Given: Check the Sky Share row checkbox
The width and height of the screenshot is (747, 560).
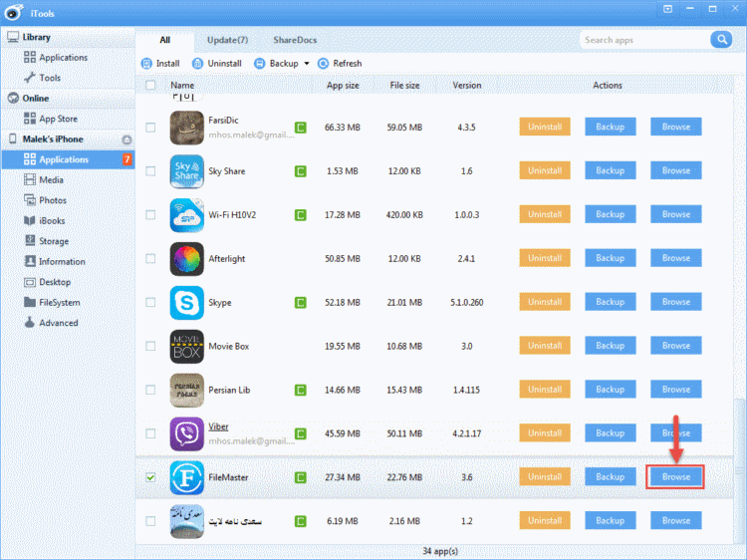Looking at the screenshot, I should pos(150,171).
